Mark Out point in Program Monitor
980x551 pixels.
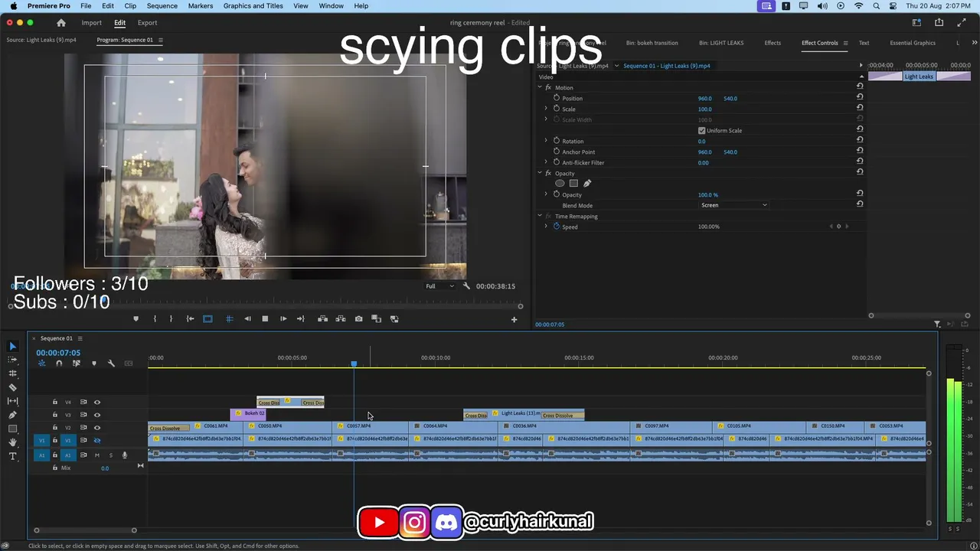171,319
